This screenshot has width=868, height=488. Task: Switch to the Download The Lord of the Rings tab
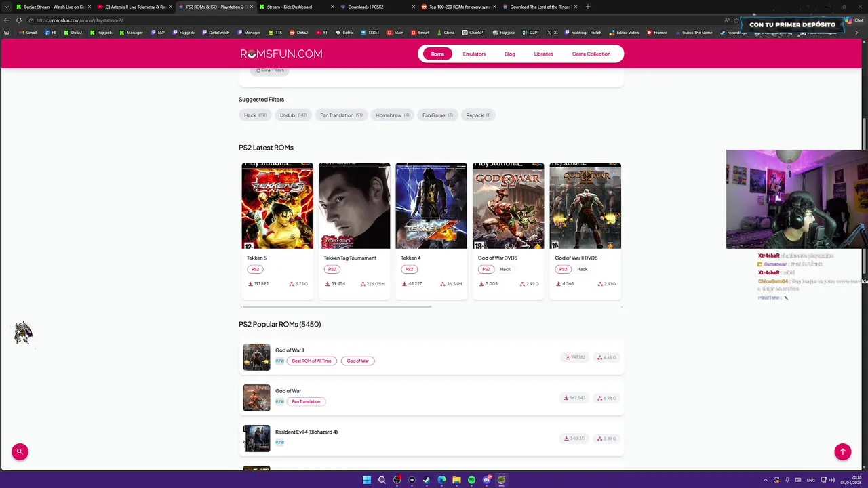pos(540,7)
